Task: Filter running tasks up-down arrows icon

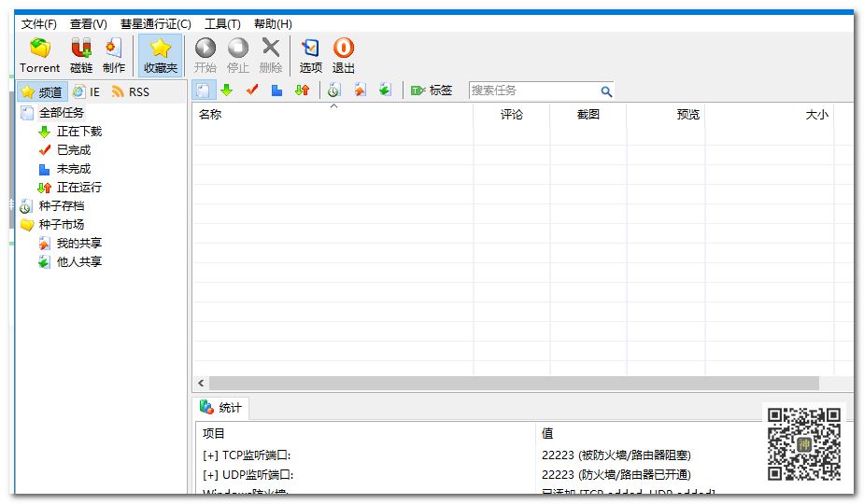Action: coord(302,90)
